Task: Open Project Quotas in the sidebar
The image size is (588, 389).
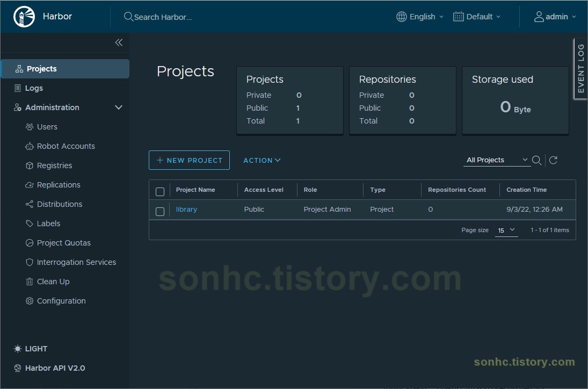Action: (64, 243)
